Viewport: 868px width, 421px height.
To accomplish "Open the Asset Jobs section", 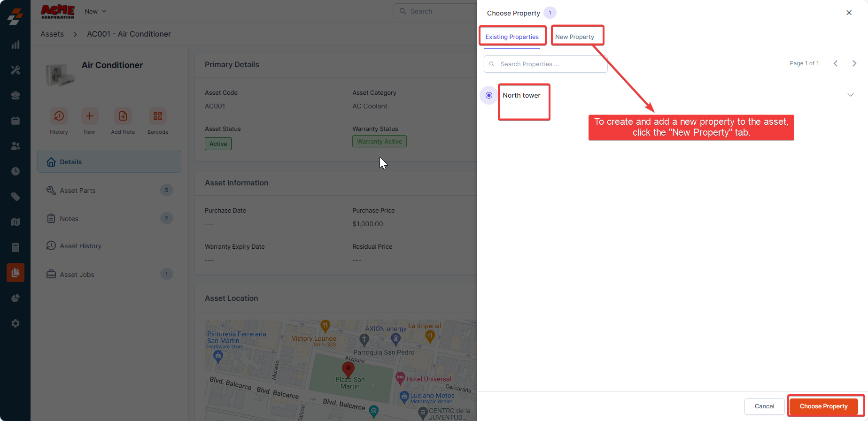I will 109,274.
